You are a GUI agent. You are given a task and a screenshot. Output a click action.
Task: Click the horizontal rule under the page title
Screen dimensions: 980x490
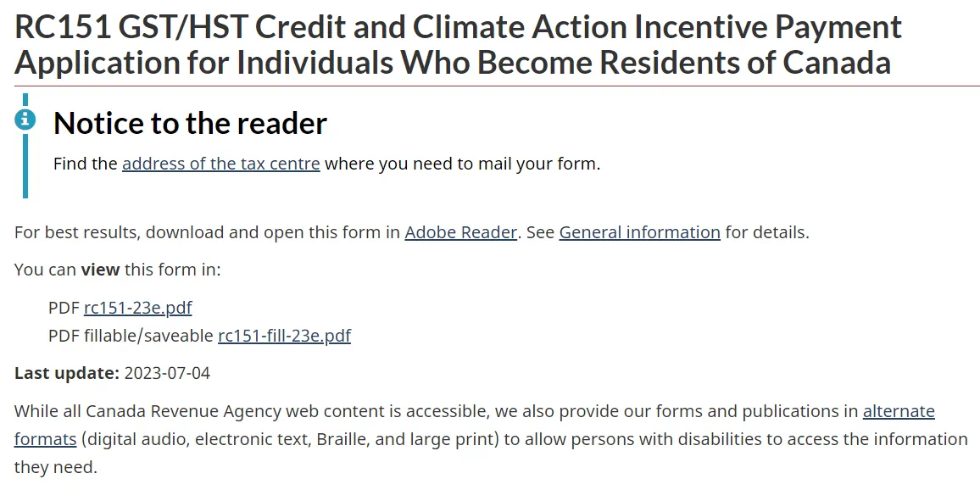click(497, 86)
